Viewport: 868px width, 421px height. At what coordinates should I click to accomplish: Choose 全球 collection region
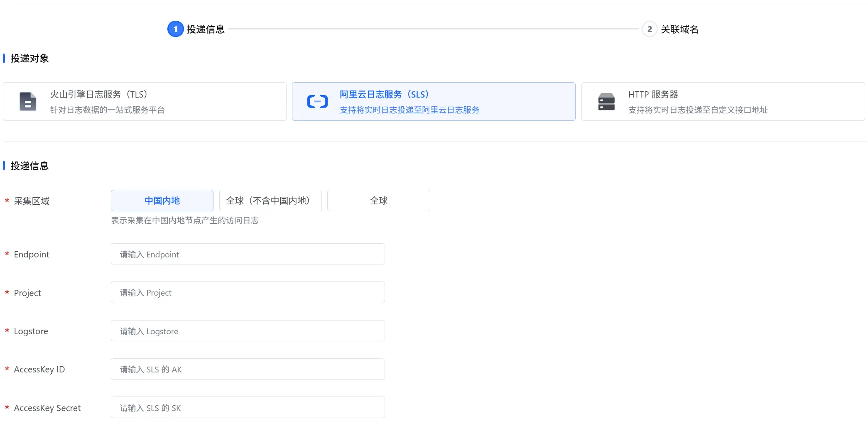(x=379, y=201)
